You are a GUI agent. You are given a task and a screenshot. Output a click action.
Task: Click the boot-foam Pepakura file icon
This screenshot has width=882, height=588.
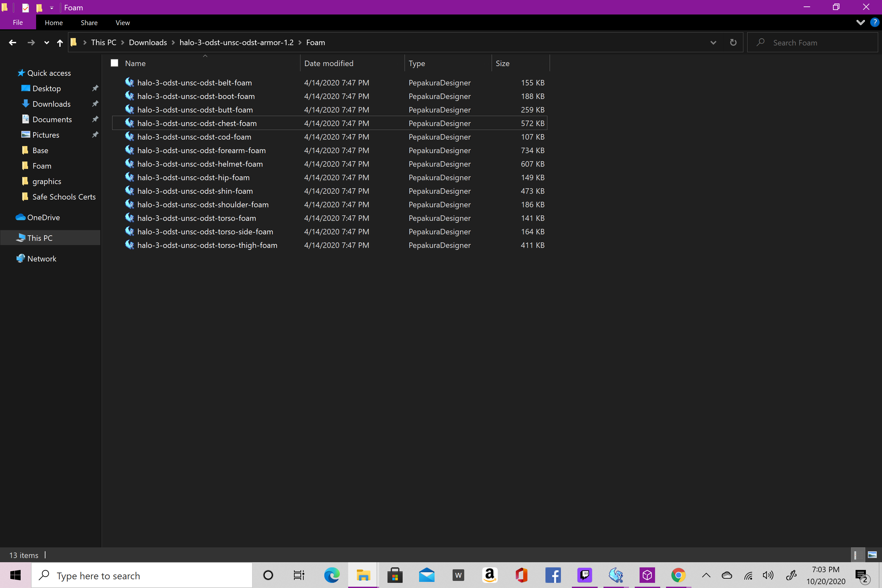pos(129,96)
